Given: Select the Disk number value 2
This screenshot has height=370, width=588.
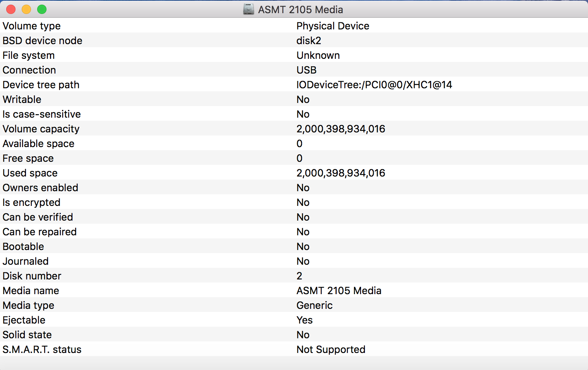Looking at the screenshot, I should pyautogui.click(x=299, y=276).
